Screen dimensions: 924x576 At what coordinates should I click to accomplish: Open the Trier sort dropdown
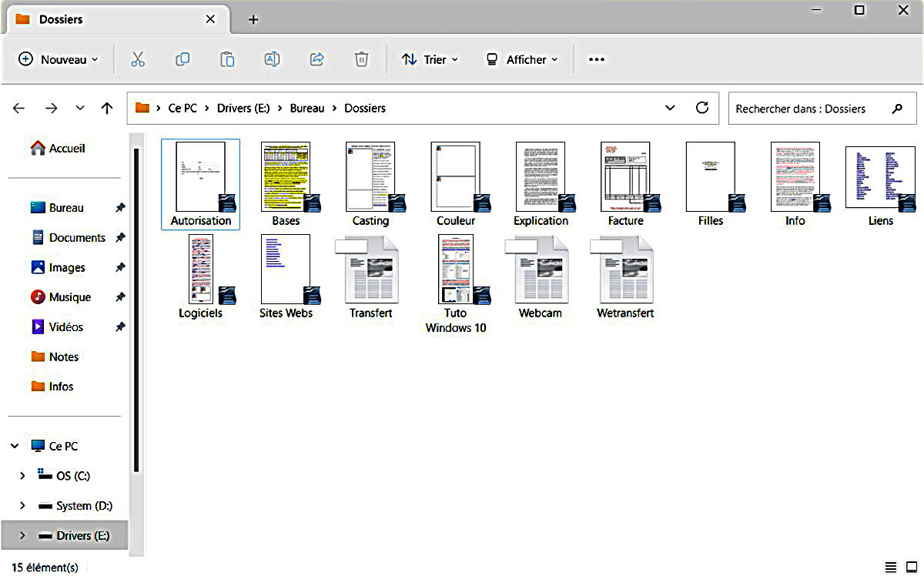click(x=430, y=59)
